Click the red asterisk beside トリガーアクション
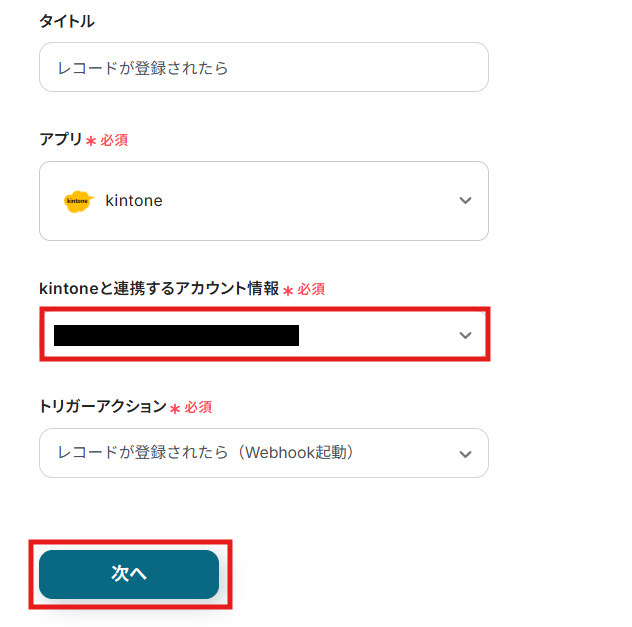 tap(174, 408)
